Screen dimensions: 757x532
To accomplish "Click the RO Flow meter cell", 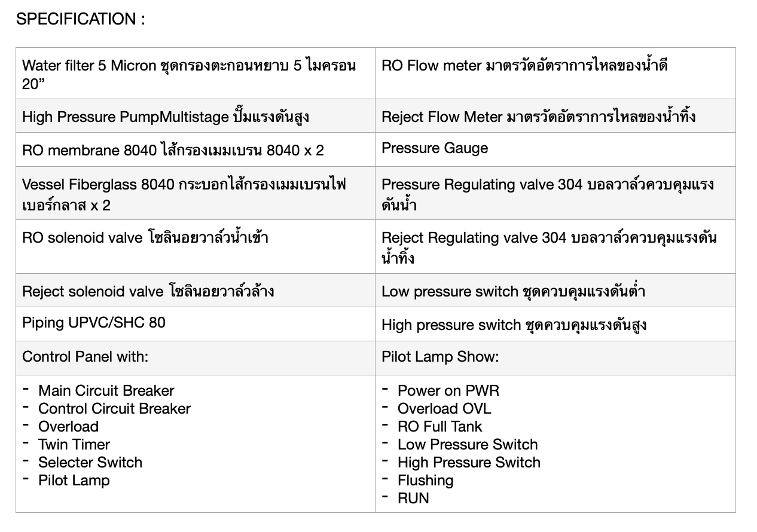I will (555, 74).
